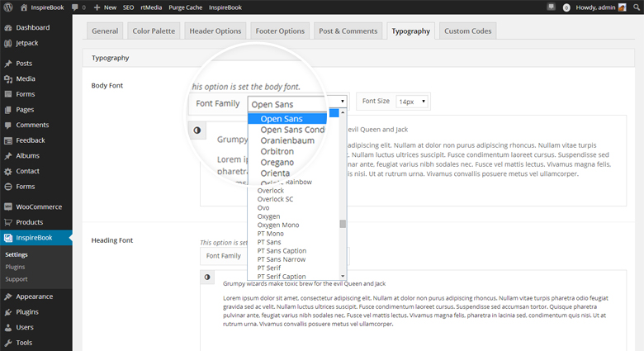Select Ovo font option

(263, 208)
